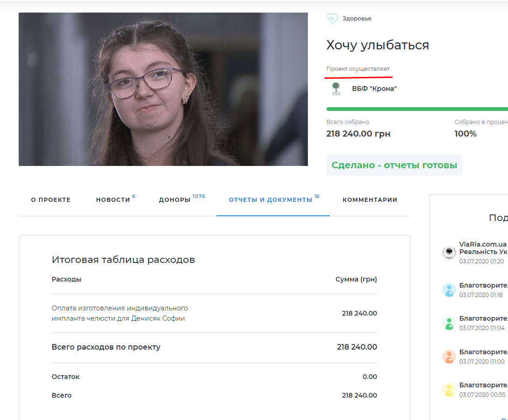The height and width of the screenshot is (420, 508).
Task: Open the ВБФ "Крона" organization name link
Action: tap(374, 89)
